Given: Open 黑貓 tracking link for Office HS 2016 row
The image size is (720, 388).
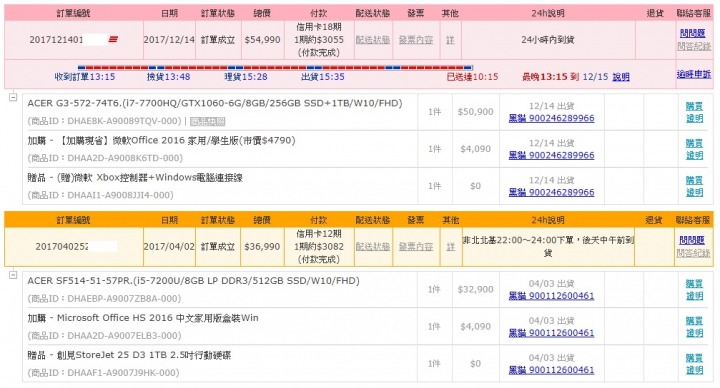Looking at the screenshot, I should pyautogui.click(x=551, y=332).
